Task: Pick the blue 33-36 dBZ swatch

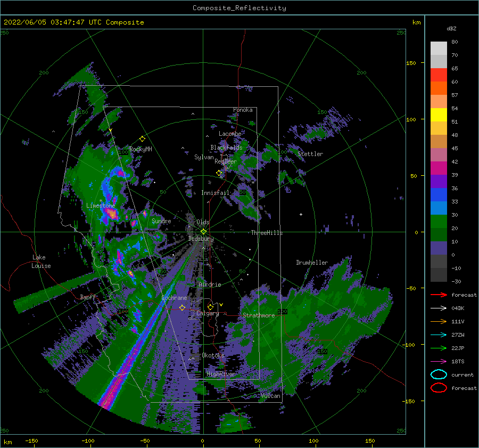Action: [439, 195]
